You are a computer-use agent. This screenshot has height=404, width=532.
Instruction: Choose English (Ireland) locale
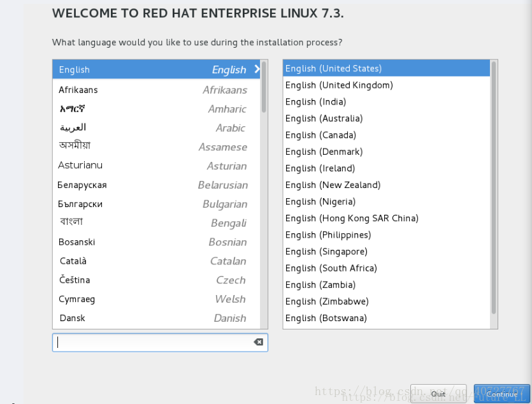pos(387,168)
